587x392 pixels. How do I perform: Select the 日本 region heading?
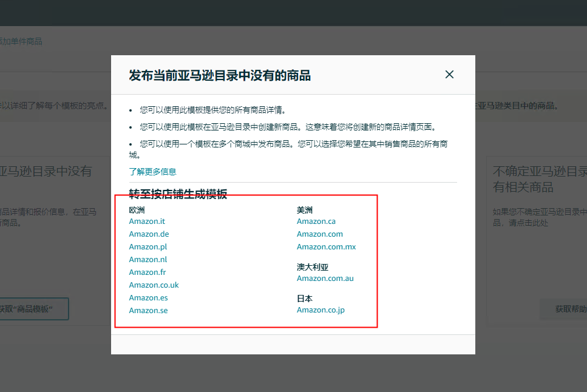tap(304, 299)
